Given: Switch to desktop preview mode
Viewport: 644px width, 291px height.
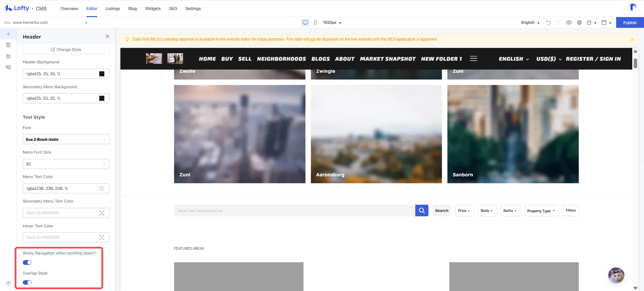Looking at the screenshot, I should click(x=305, y=22).
